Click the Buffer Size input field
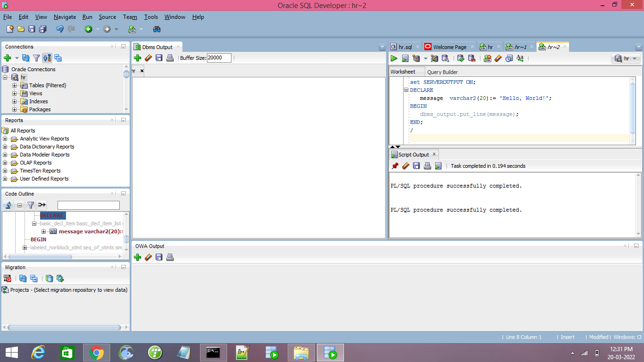The image size is (644, 362). pos(219,58)
